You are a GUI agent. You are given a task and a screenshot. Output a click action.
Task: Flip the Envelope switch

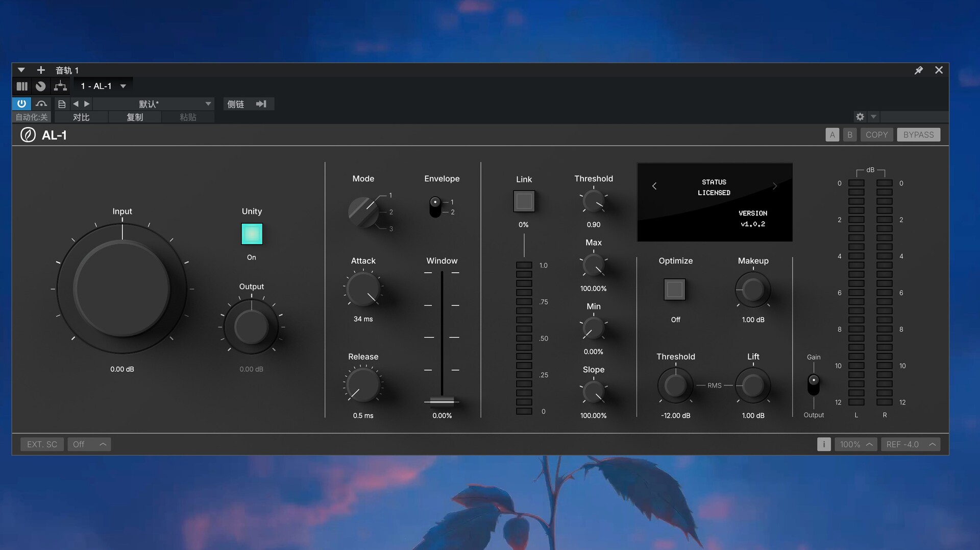click(435, 206)
